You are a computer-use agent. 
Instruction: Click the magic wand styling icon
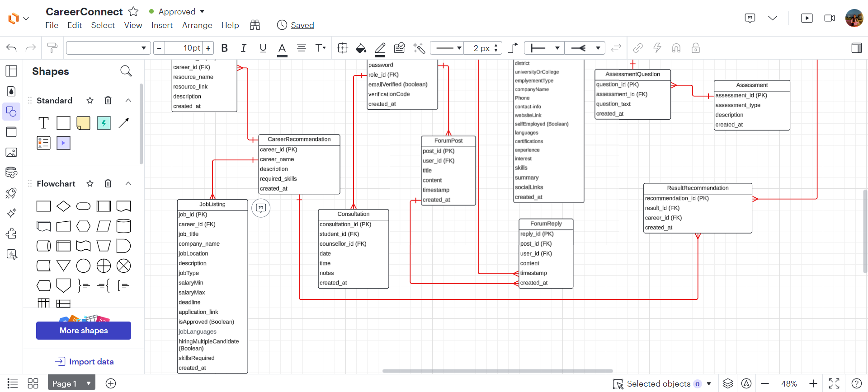(x=419, y=48)
